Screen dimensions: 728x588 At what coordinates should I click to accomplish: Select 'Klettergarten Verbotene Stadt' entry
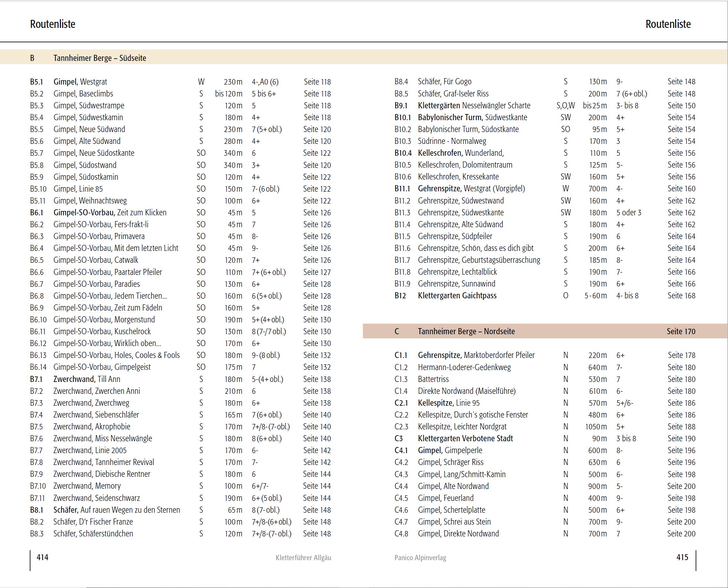click(x=465, y=438)
